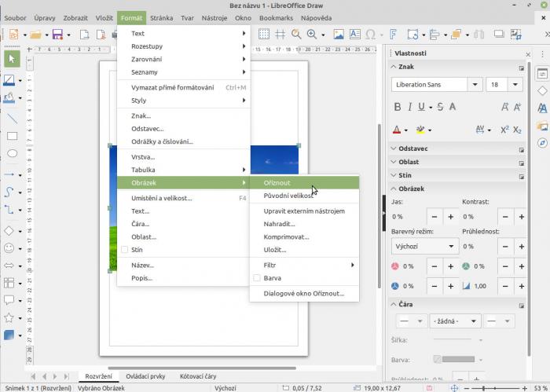Screen dimensions: 550x392
Task: Click Upravit externím nástrojem entry
Action: [x=304, y=211]
